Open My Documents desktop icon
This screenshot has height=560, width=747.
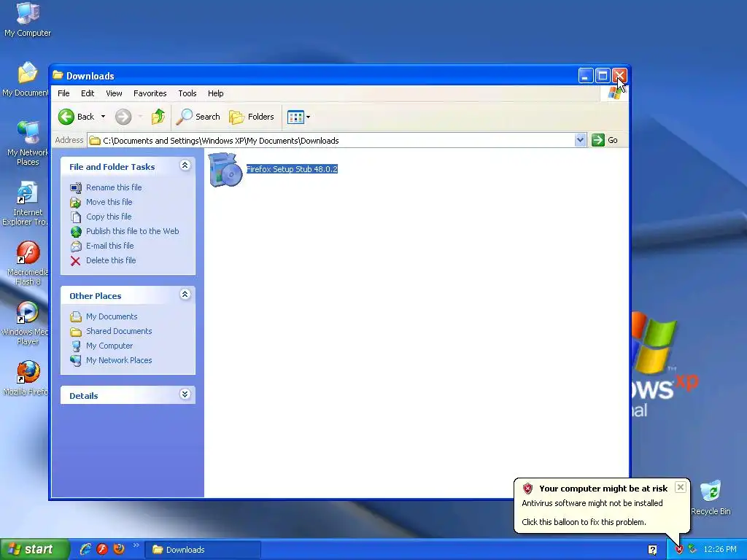27,79
